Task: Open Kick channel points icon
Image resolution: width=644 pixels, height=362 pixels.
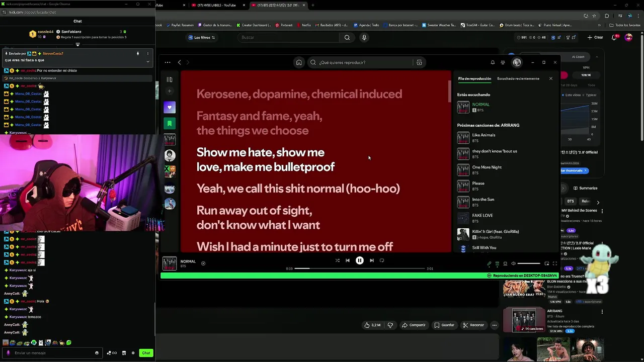Action: click(112, 353)
